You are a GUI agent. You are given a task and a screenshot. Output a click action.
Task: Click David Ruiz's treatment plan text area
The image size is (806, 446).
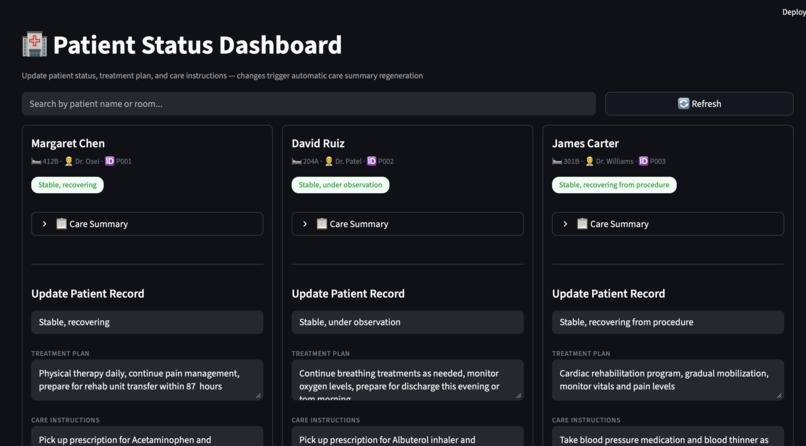coord(408,380)
